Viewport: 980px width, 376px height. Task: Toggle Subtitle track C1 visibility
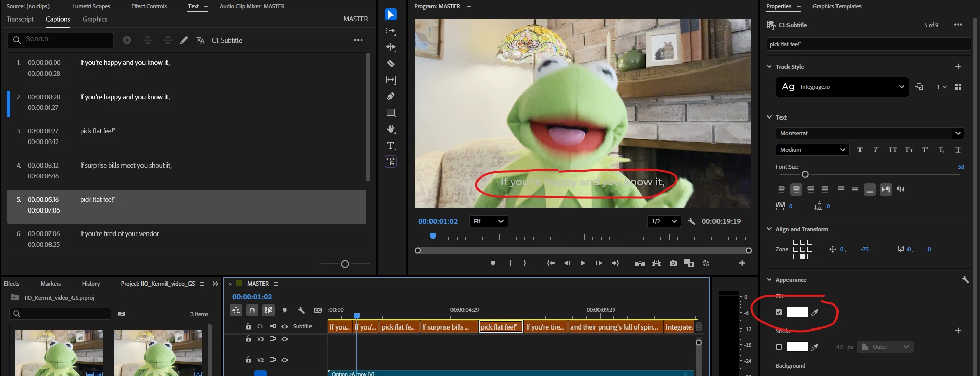(285, 326)
